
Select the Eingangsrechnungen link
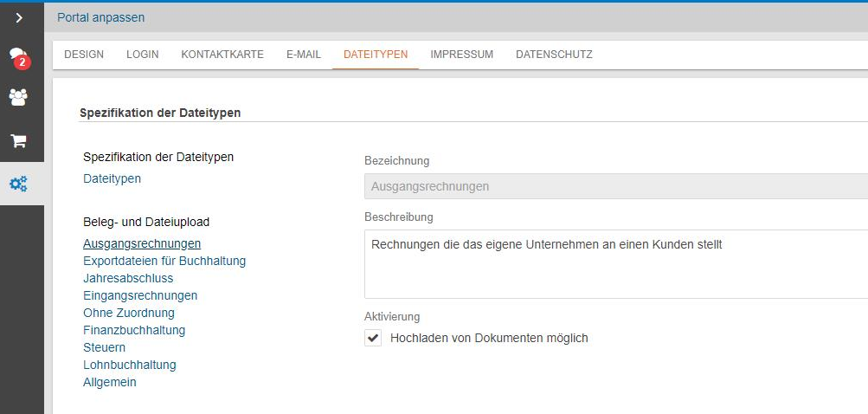tap(140, 296)
